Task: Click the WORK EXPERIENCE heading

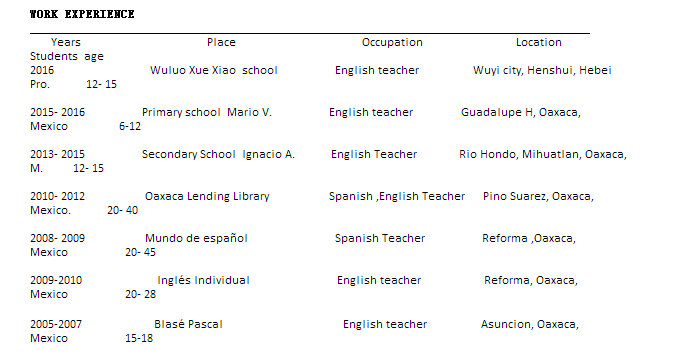Action: (82, 14)
